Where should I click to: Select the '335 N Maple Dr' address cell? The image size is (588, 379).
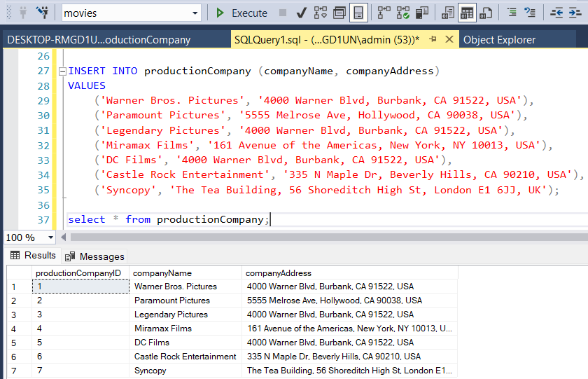tap(350, 357)
